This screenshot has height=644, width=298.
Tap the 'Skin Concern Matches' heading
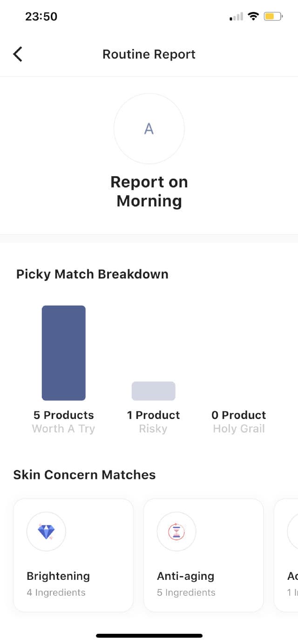pyautogui.click(x=84, y=475)
